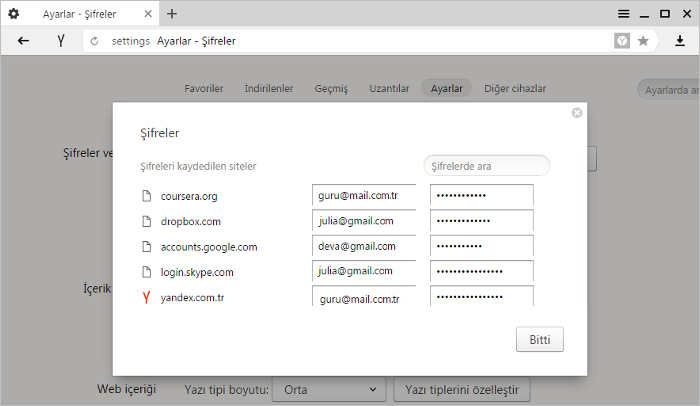Click the dropbox.com site name
This screenshot has height=406, width=700.
tap(191, 222)
